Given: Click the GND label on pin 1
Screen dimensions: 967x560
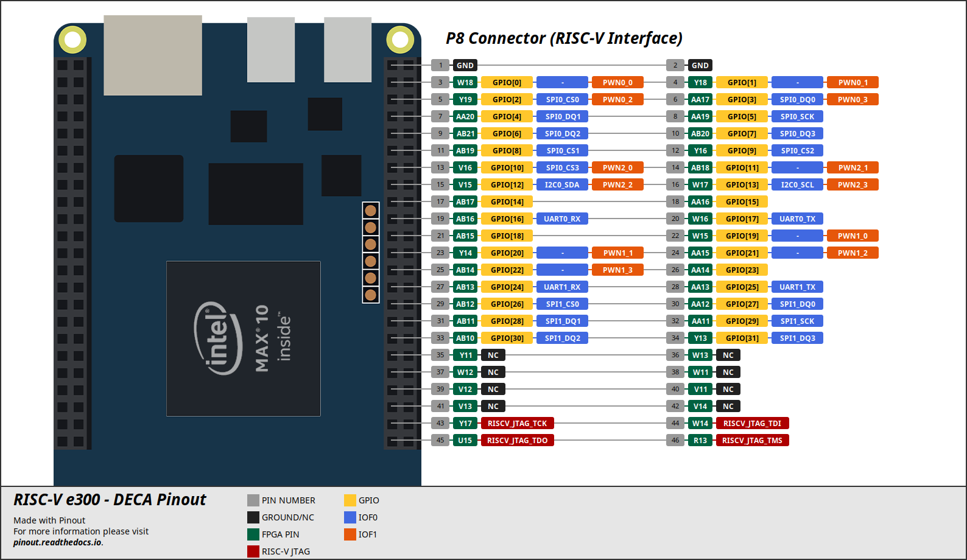Looking at the screenshot, I should (465, 65).
